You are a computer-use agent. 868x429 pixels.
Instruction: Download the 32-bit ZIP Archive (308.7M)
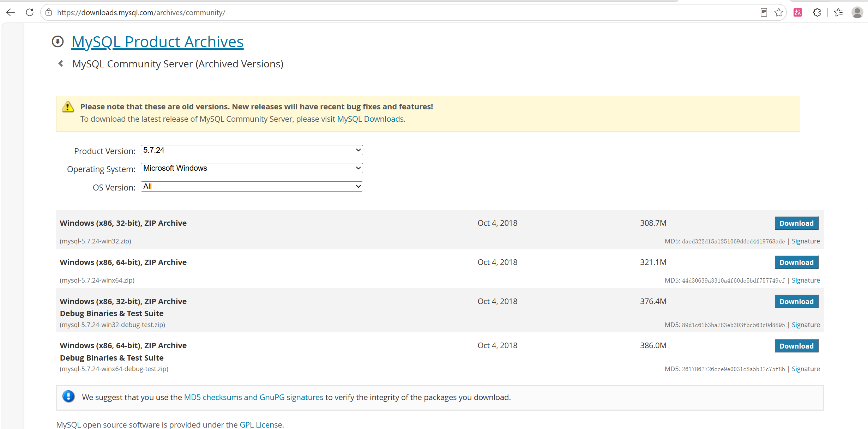click(797, 223)
